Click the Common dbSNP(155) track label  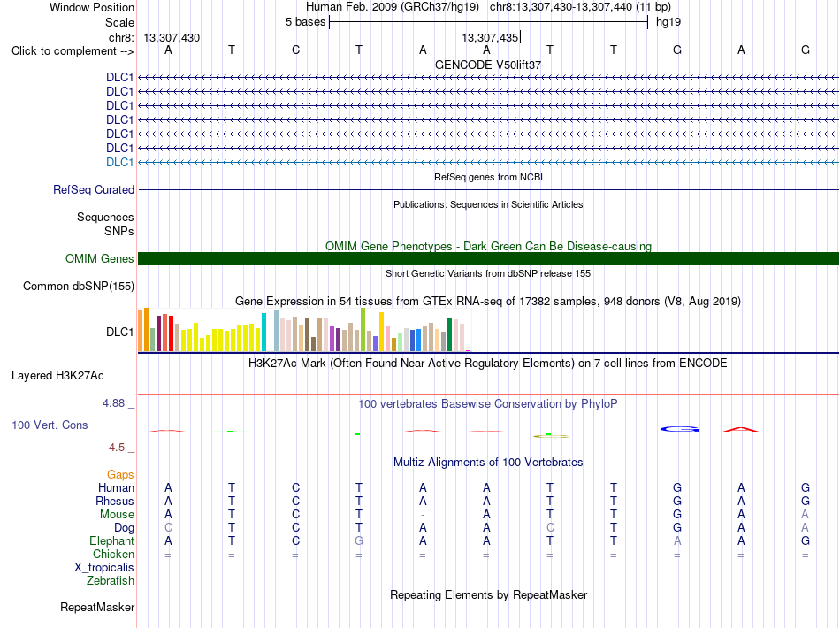tap(79, 286)
